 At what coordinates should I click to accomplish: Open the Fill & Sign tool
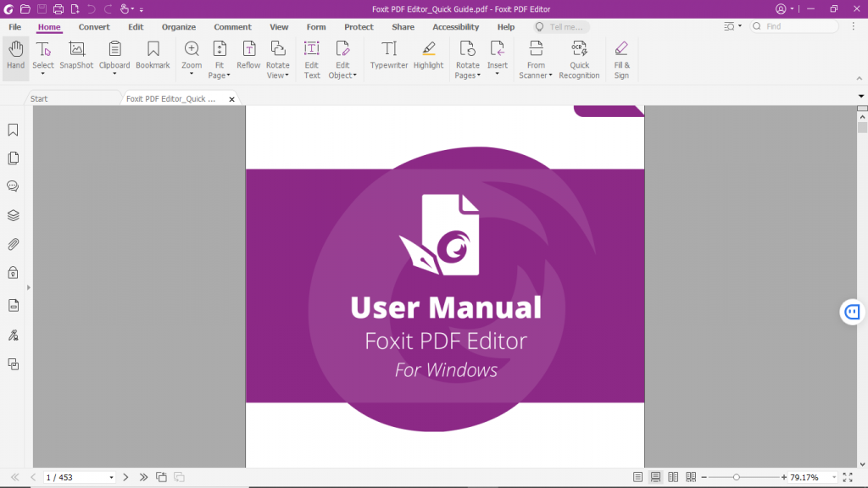click(621, 56)
